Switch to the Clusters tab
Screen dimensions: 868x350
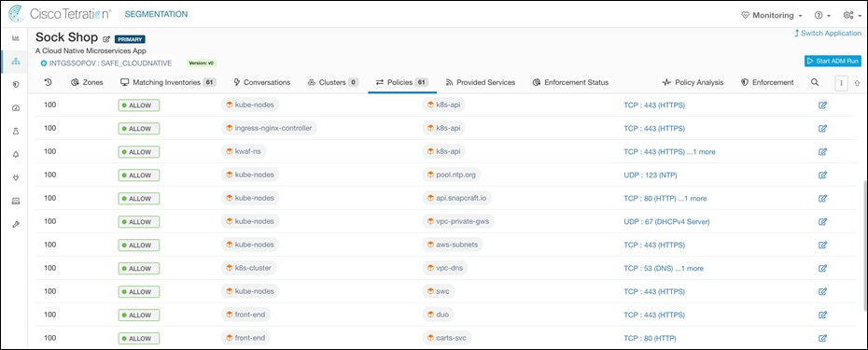pyautogui.click(x=332, y=82)
